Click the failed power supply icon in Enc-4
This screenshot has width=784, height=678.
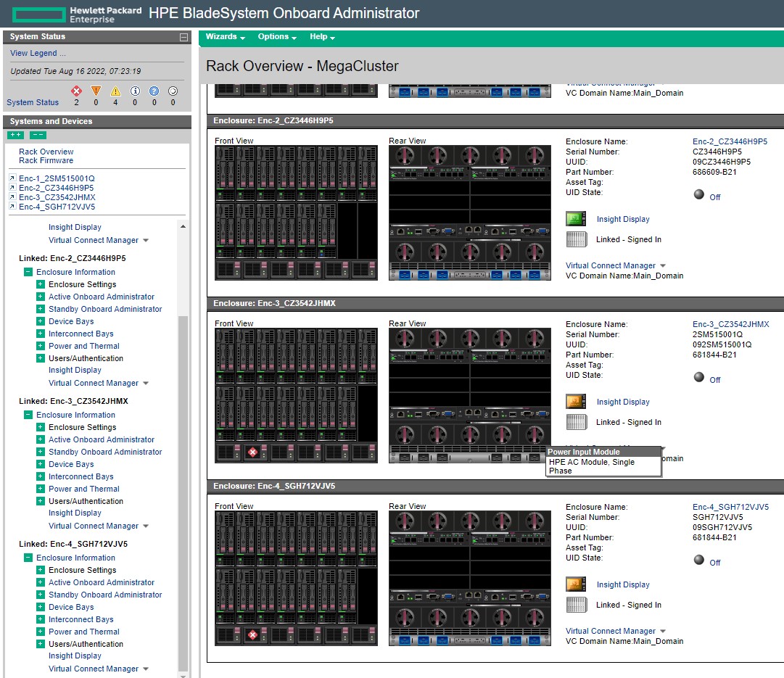tap(253, 635)
